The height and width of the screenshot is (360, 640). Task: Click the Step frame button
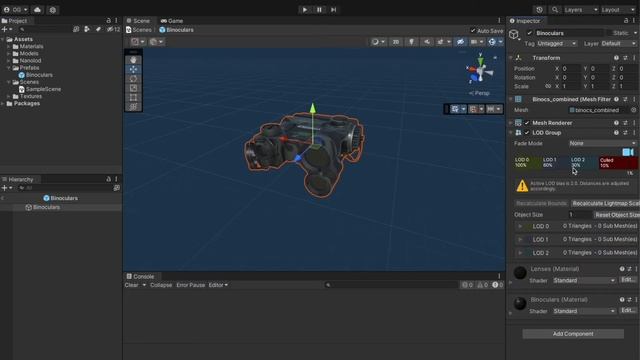(x=333, y=10)
